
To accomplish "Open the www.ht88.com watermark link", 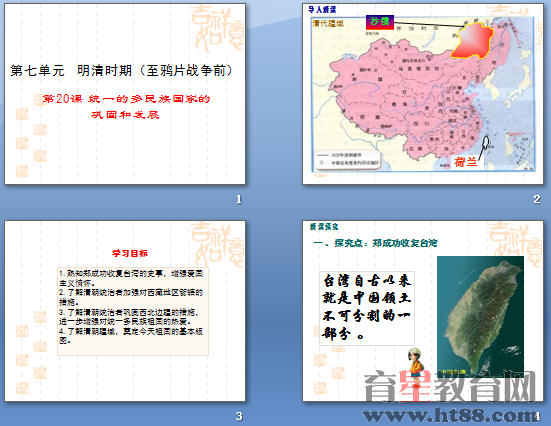I will [x=451, y=416].
